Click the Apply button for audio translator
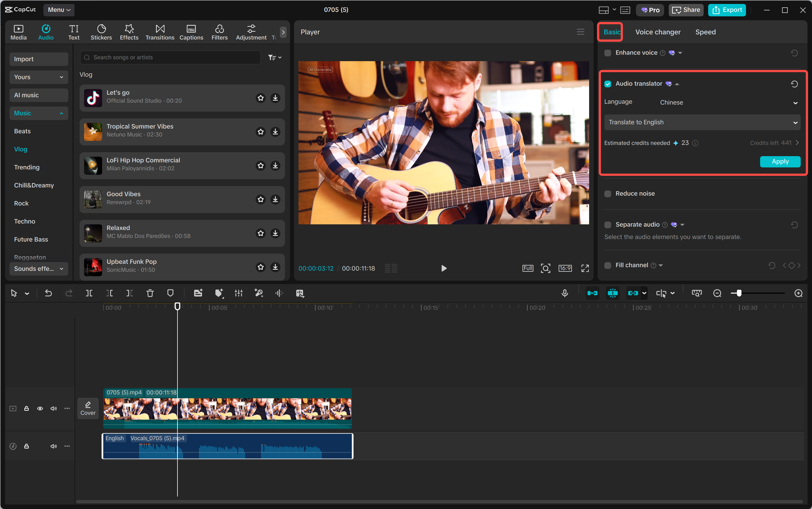The image size is (812, 509). tap(780, 161)
